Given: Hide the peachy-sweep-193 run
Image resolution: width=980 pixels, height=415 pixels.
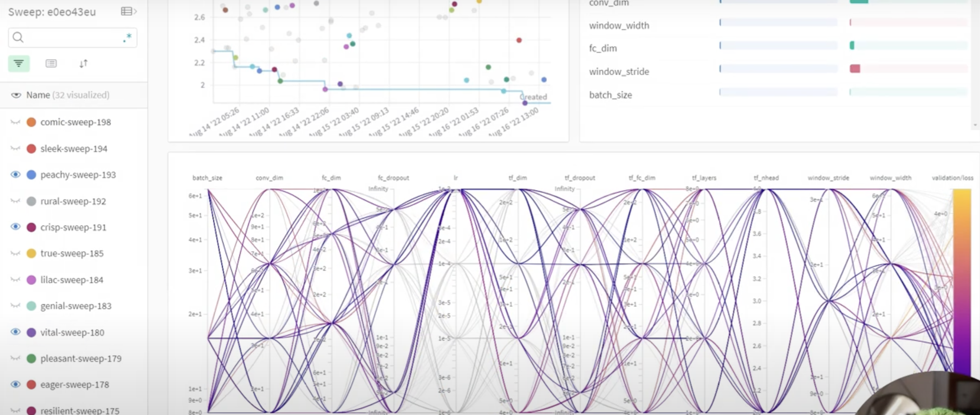Looking at the screenshot, I should tap(15, 175).
